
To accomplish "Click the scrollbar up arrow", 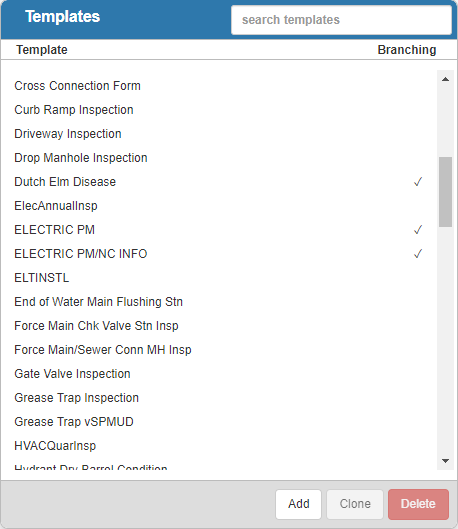I will (445, 79).
